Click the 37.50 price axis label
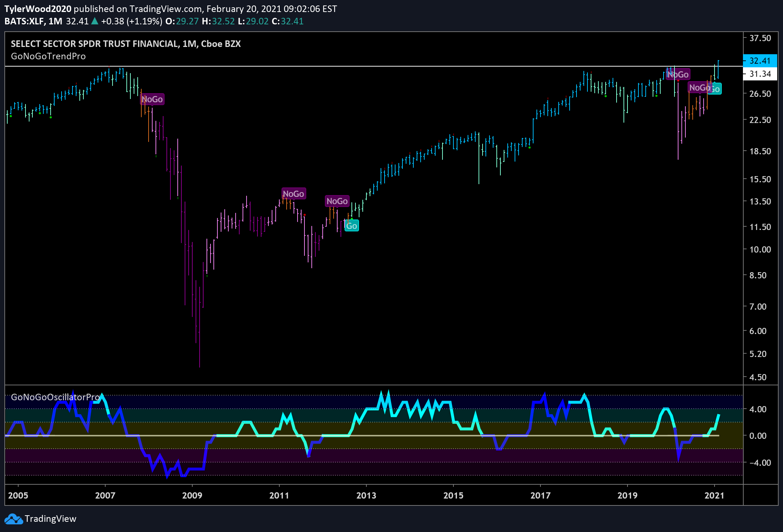 (x=760, y=38)
